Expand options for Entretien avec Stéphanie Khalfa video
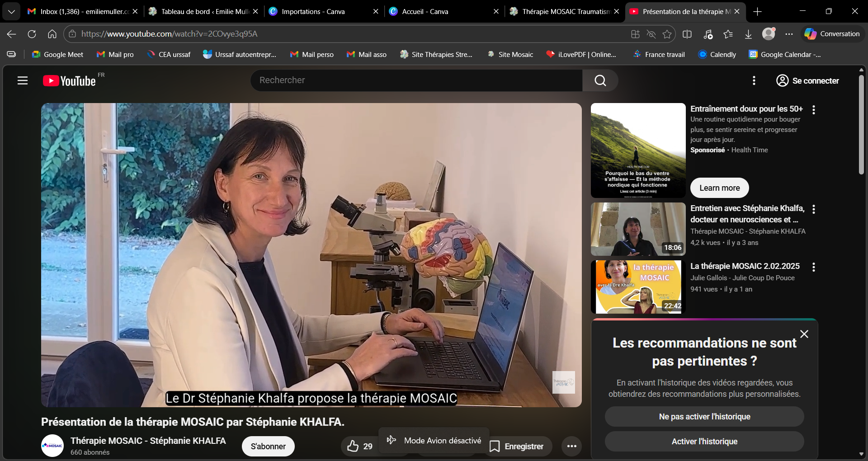The image size is (868, 461). [814, 209]
